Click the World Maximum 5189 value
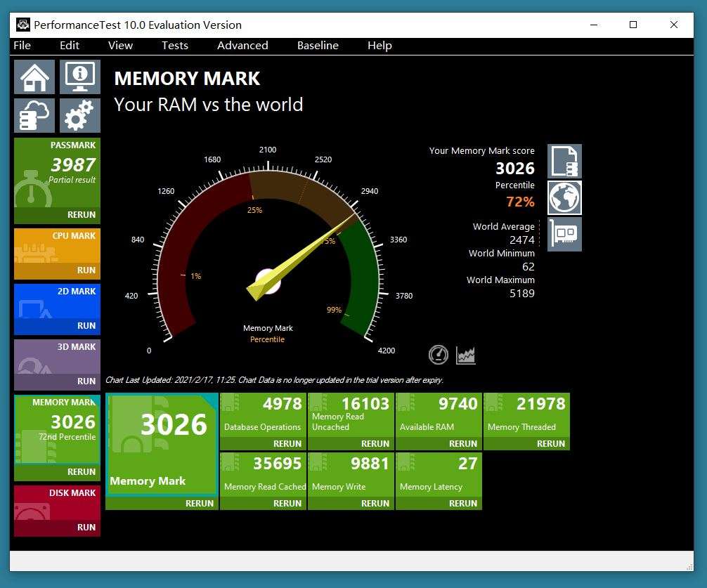This screenshot has height=588, width=707. coord(521,294)
